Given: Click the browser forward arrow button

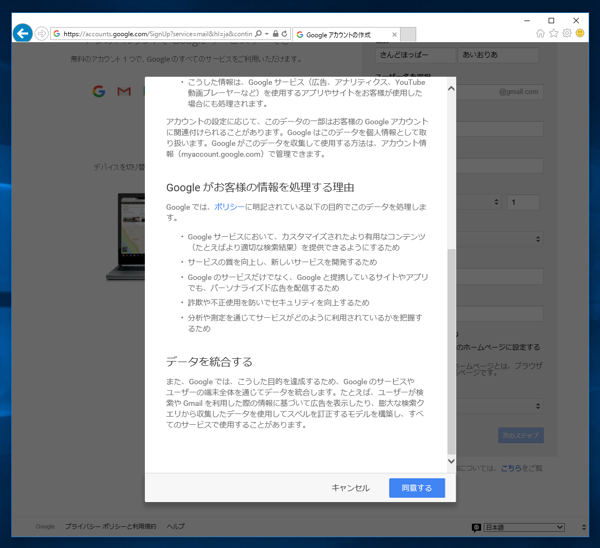Looking at the screenshot, I should tap(41, 34).
